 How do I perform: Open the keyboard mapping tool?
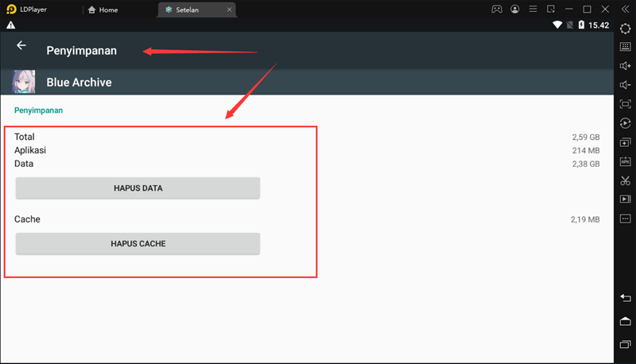pos(625,47)
